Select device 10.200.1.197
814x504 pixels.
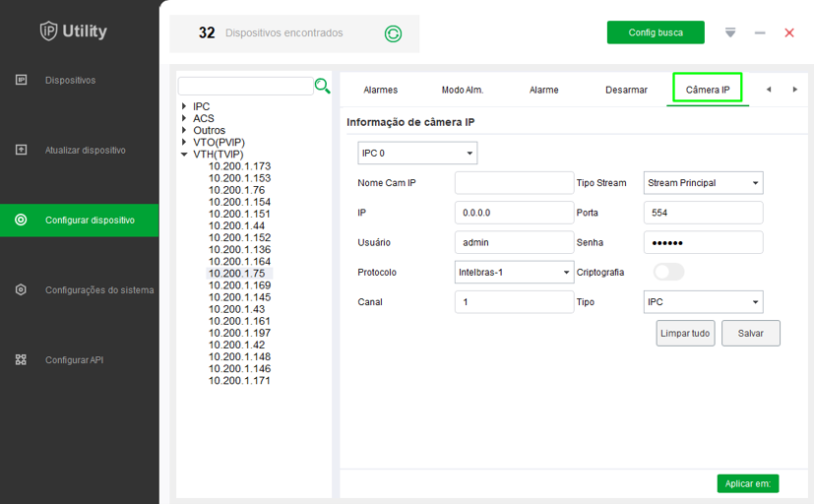(240, 334)
